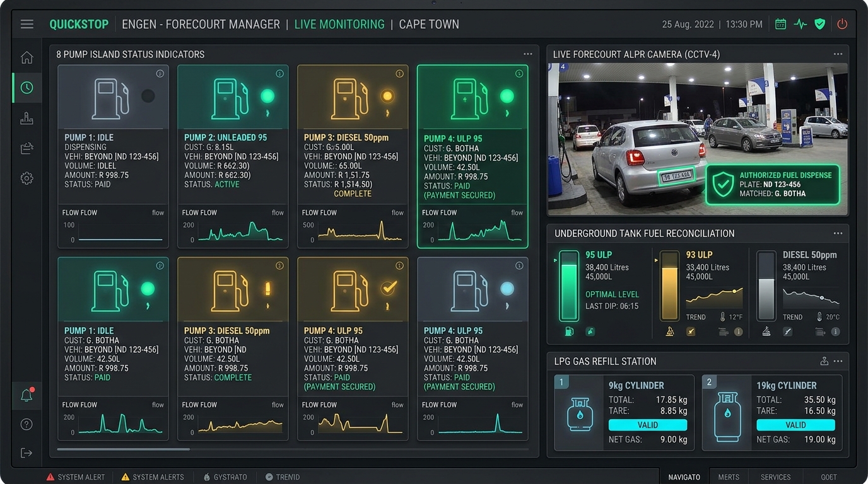Click the yellow checkmark badge on PUMP 4 card
868x484 pixels.
[x=388, y=288]
